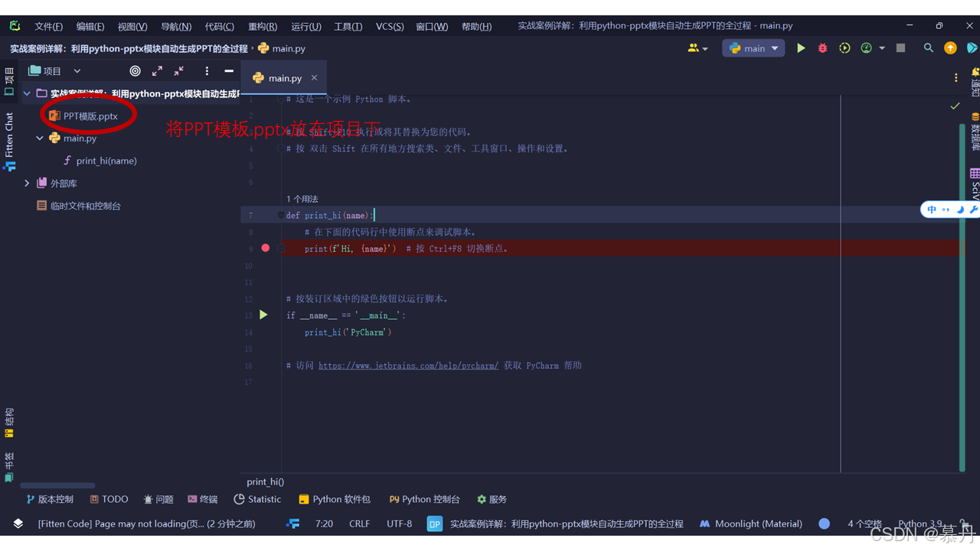
Task: Run with coverage icon in the toolbar
Action: [844, 48]
